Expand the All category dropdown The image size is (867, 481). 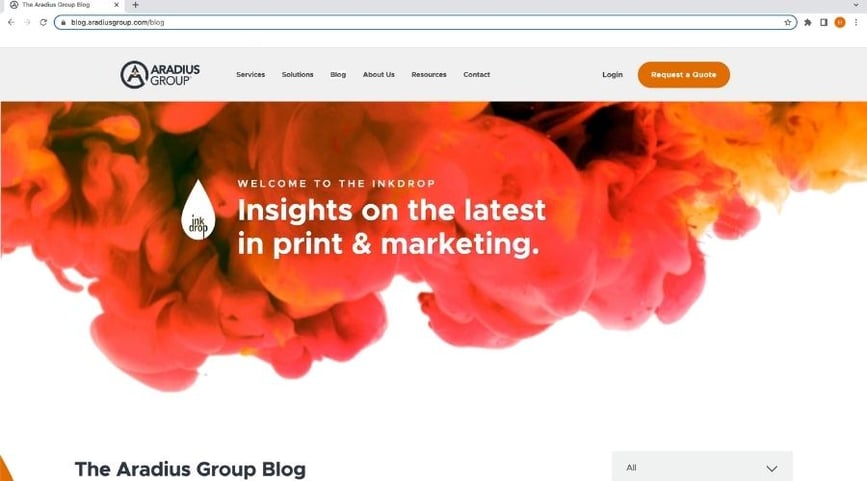pos(702,468)
